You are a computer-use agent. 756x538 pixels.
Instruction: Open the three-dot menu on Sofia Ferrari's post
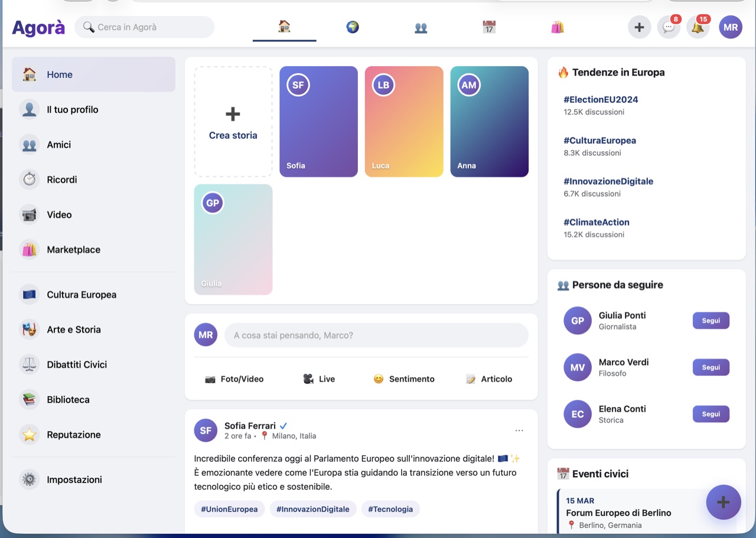pos(519,431)
